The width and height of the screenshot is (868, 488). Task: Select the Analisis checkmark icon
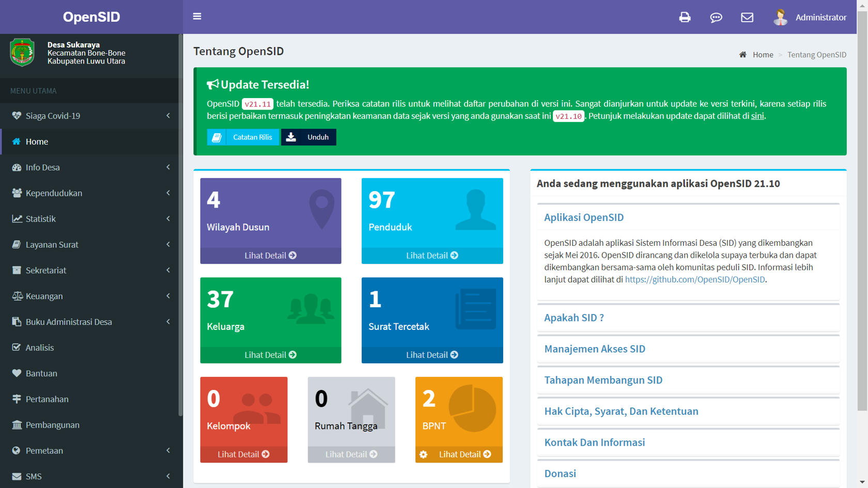point(16,348)
